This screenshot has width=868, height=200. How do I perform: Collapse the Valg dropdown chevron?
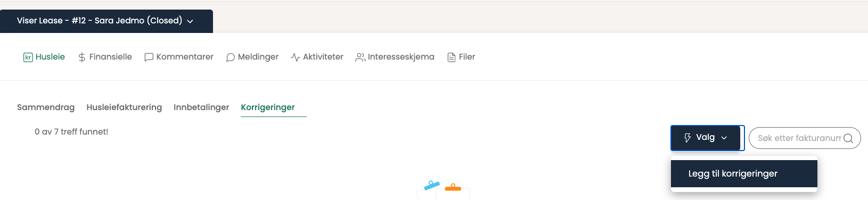tap(724, 138)
